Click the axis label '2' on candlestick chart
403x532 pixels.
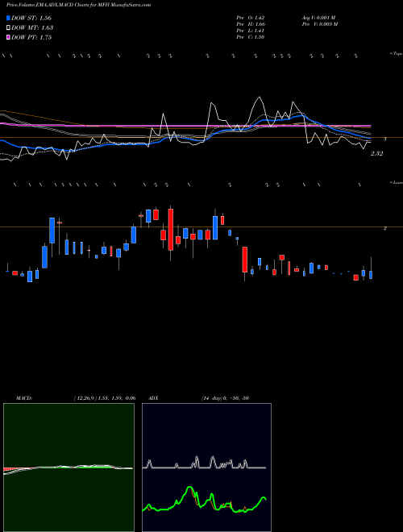pos(385,228)
